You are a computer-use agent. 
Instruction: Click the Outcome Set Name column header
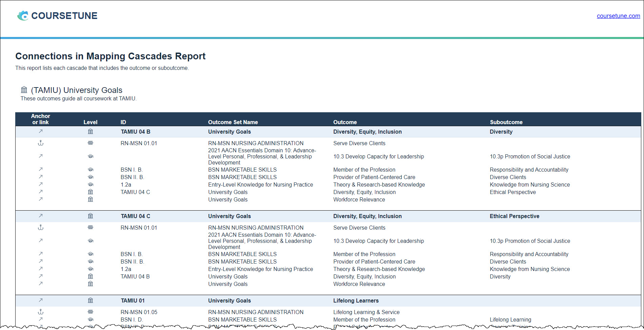point(233,122)
